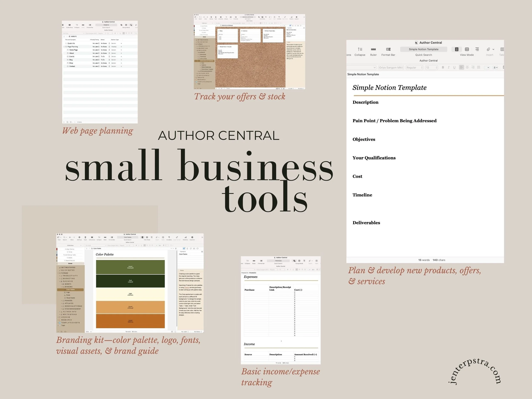The width and height of the screenshot is (532, 399).
Task: Click the Insert paperclip icon
Action: click(x=488, y=49)
